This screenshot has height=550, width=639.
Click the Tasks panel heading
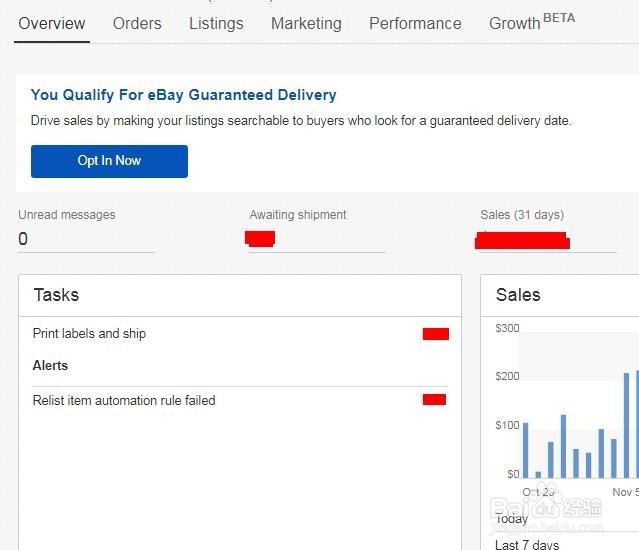tap(56, 295)
